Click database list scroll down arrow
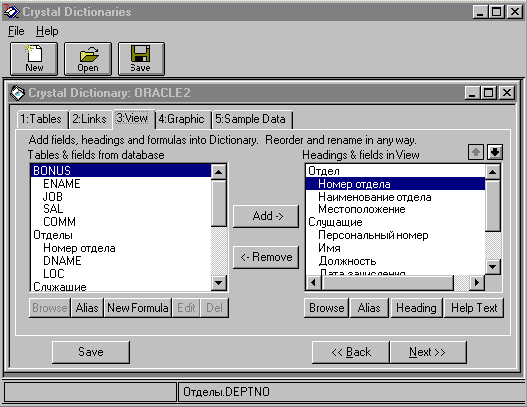Screen dimensions: 527x407 219,283
